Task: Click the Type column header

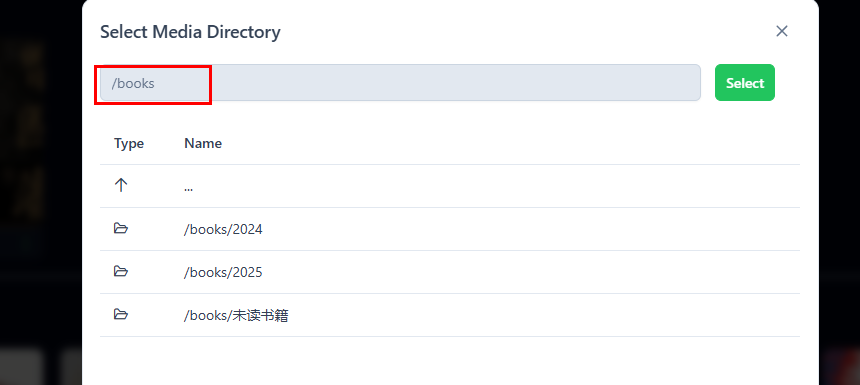Action: [x=129, y=143]
